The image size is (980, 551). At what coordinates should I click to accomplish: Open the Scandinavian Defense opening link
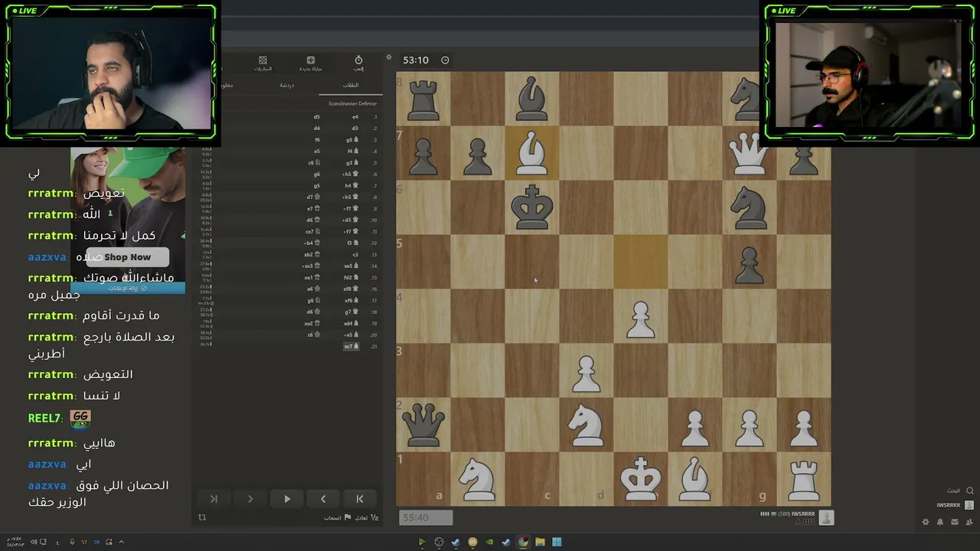point(352,103)
